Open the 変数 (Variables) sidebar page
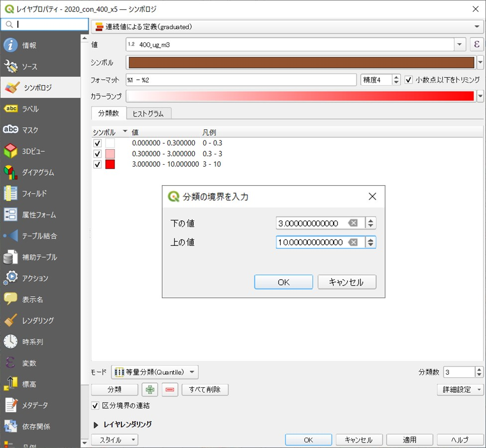This screenshot has height=448, width=486. 40,363
